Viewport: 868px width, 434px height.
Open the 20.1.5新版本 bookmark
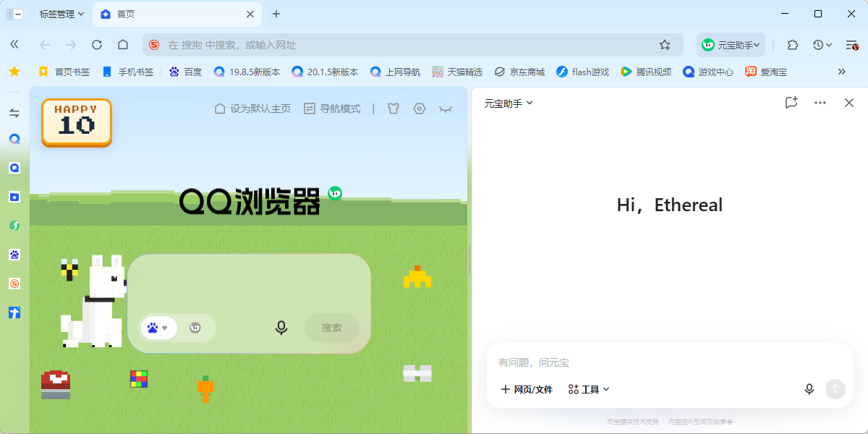325,72
